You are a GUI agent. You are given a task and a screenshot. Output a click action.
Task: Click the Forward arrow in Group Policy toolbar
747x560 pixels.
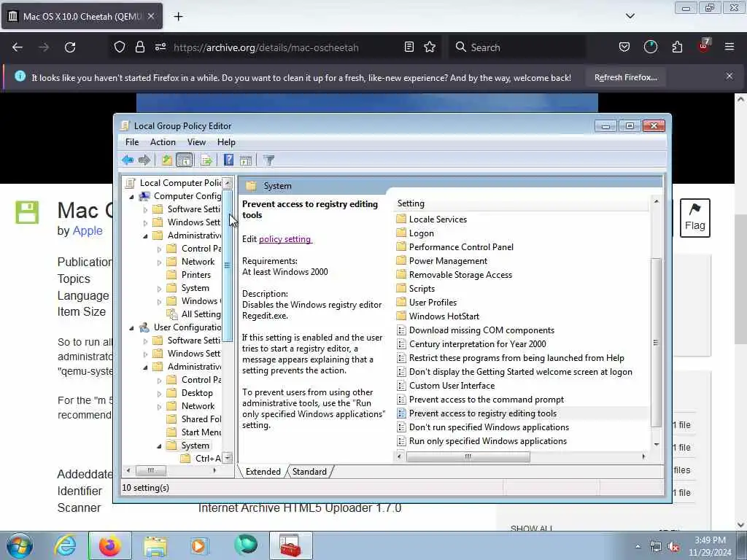(x=144, y=160)
